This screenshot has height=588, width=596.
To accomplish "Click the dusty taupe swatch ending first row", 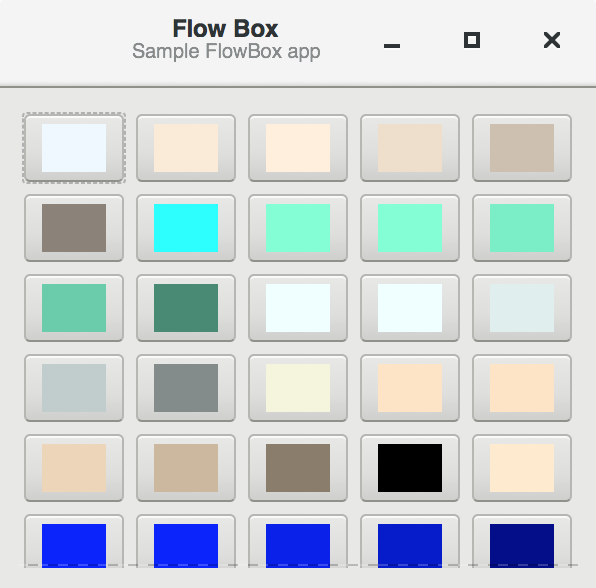I will point(522,148).
